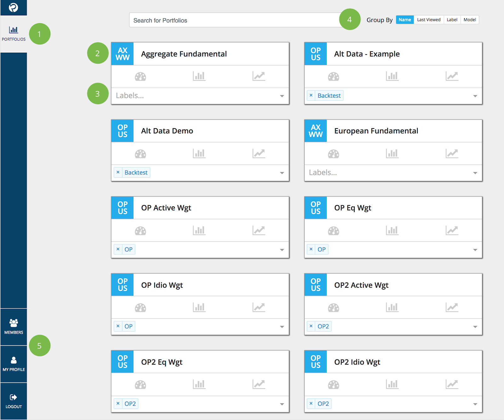Viewport: 504px width, 420px height.
Task: Open dashboard gauge for OP2 Idio Wgt
Action: [334, 385]
